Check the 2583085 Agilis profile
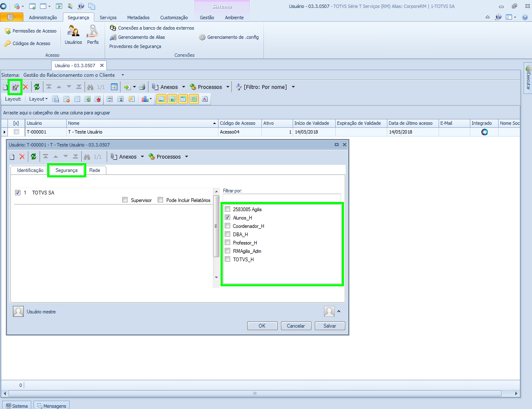Viewport: 532px width, 409px height. click(x=228, y=209)
